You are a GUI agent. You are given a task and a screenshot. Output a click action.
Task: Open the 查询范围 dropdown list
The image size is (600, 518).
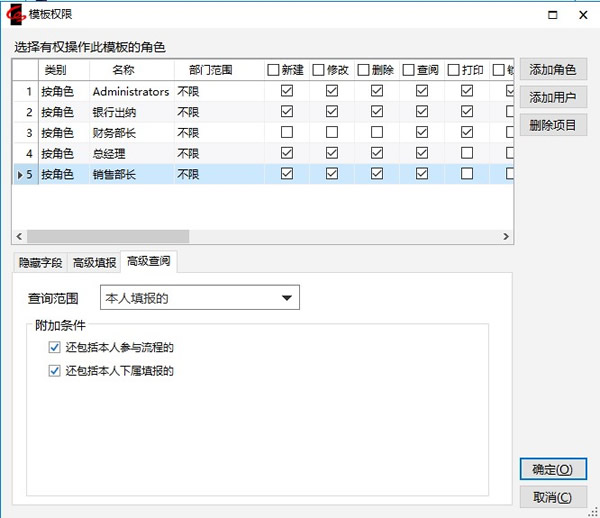point(287,297)
